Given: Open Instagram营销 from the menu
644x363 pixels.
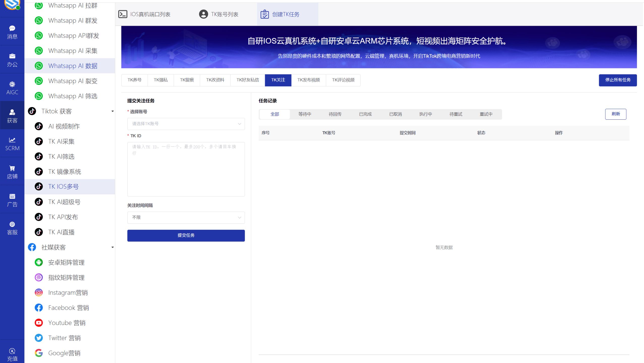Looking at the screenshot, I should click(68, 292).
